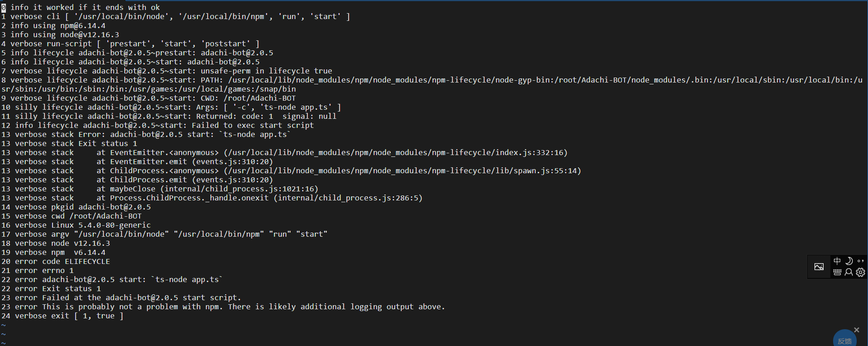Open the on-screen soft keyboard icon

pos(837,272)
